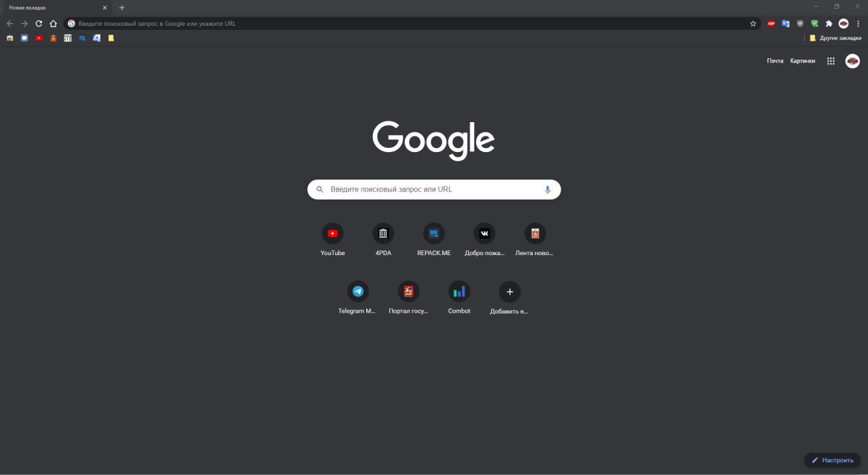Open the home page via the house icon

point(54,23)
